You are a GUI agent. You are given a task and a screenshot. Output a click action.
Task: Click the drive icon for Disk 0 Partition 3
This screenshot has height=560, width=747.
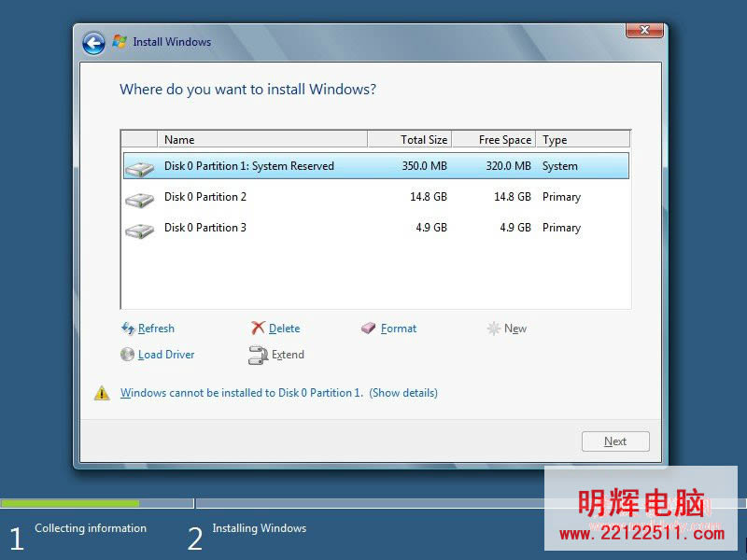tap(139, 231)
